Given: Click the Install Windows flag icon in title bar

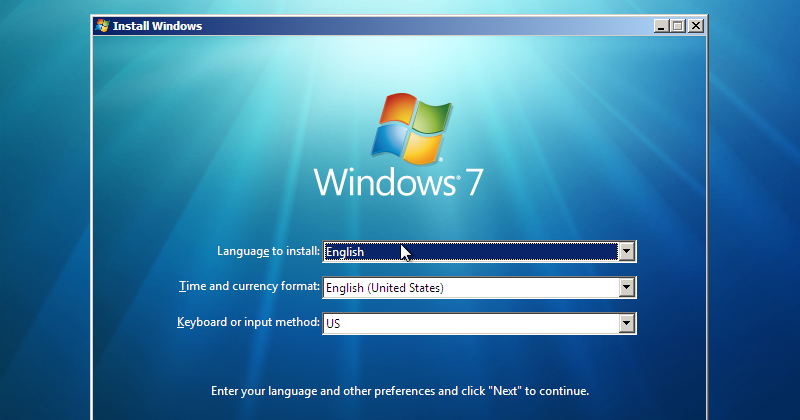Looking at the screenshot, I should coord(103,26).
